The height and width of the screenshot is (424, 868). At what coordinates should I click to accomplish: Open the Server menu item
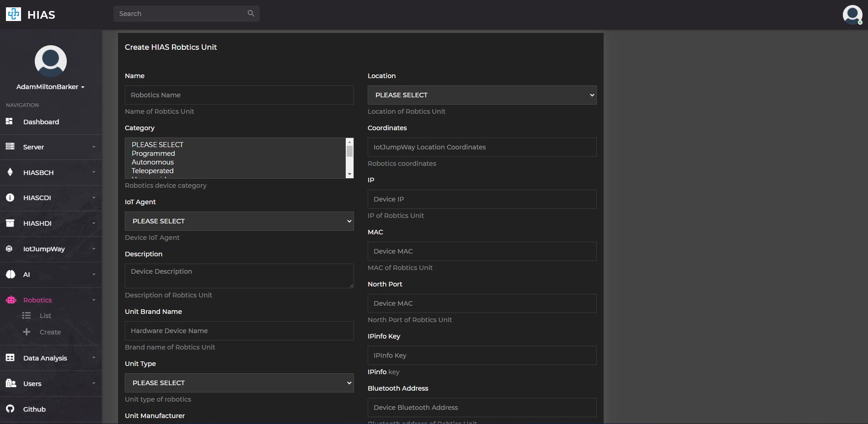point(51,147)
